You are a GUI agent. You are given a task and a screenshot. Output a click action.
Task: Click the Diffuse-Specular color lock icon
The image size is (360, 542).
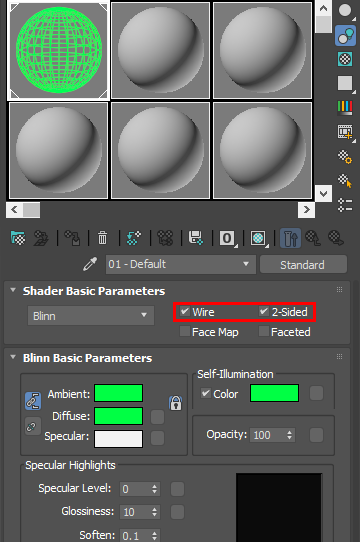[x=33, y=426]
